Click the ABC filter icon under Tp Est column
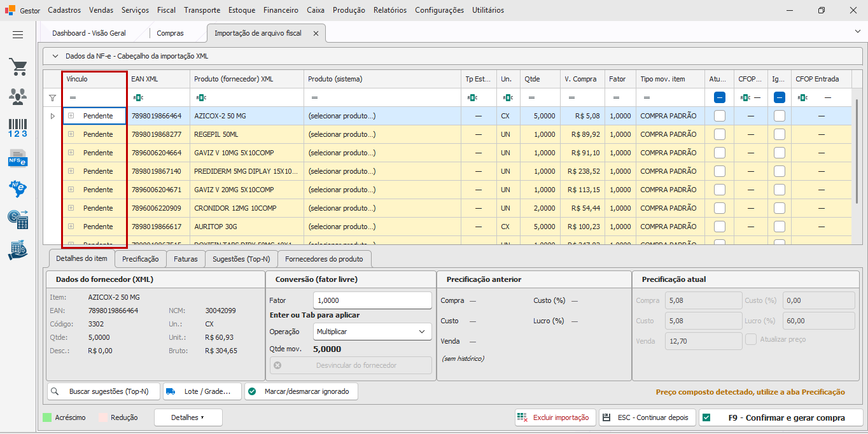Screen dimensions: 868x434 [472, 98]
